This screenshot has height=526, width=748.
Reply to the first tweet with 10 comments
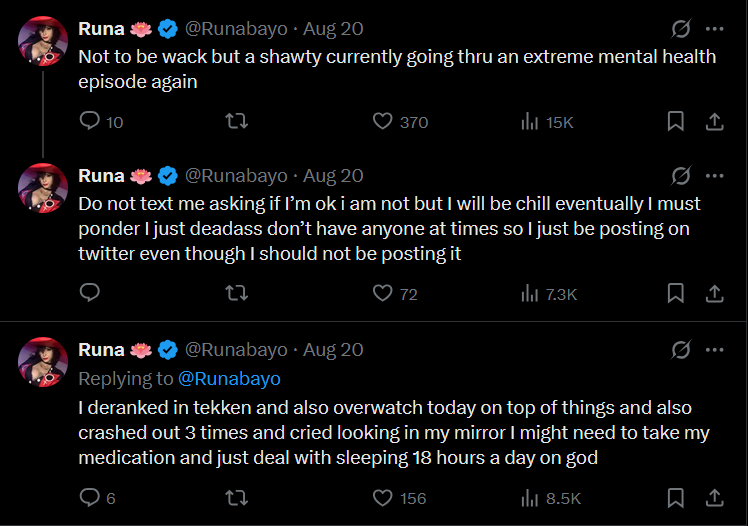(x=90, y=122)
